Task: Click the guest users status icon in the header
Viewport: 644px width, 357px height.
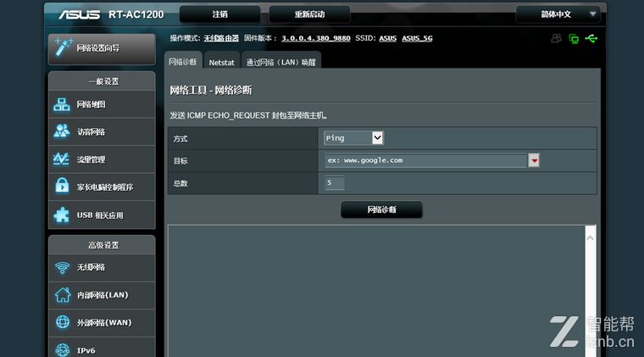Action: tap(556, 39)
